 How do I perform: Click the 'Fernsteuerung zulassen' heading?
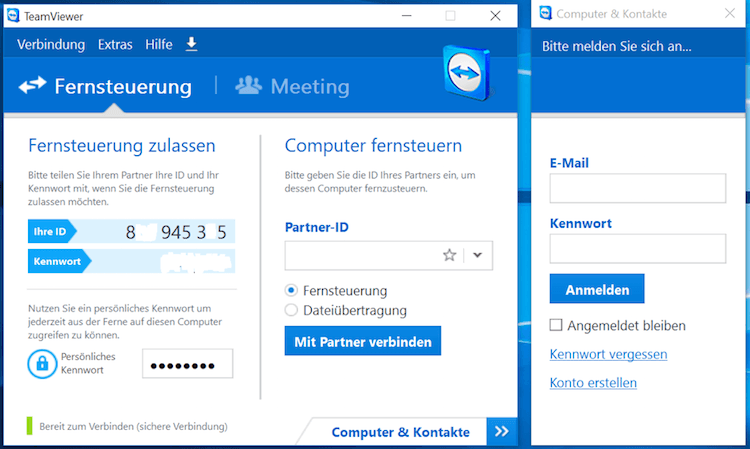pos(121,145)
